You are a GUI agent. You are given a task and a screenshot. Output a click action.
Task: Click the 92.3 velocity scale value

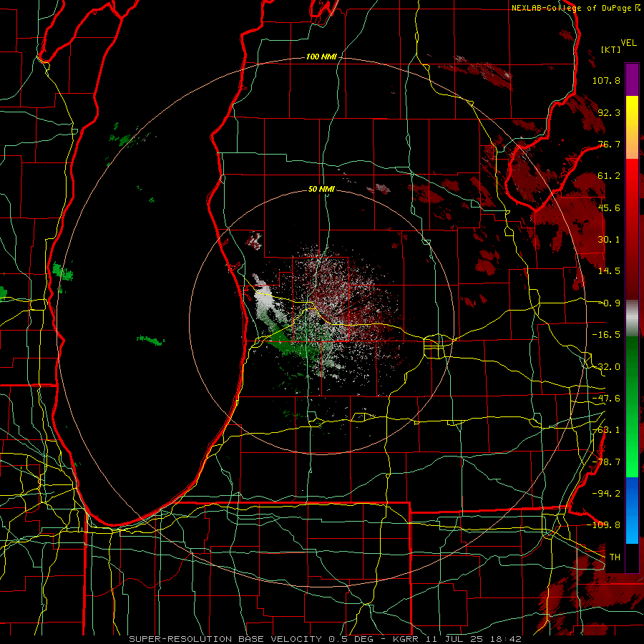[609, 112]
